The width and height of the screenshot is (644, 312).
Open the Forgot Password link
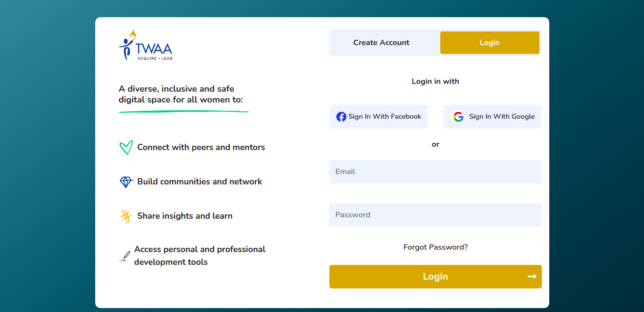pyautogui.click(x=435, y=247)
